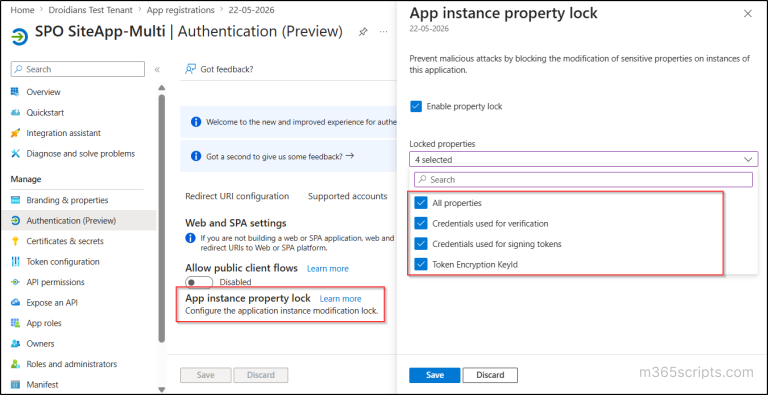The image size is (768, 395).
Task: Click the Roles and administrators icon
Action: [15, 364]
